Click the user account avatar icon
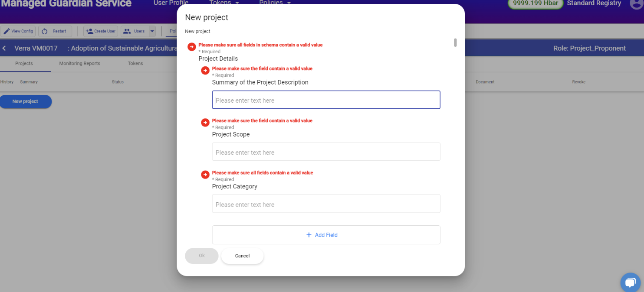Viewport: 644px width, 292px height. [635, 3]
